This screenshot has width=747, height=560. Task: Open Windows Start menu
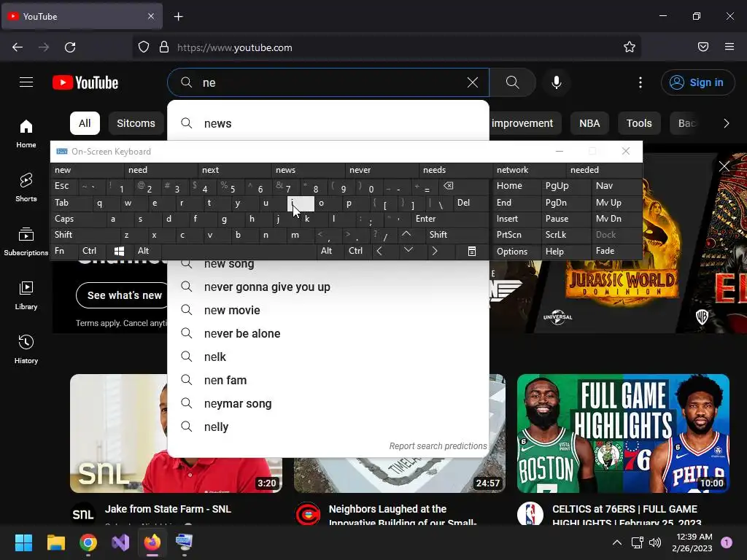(x=23, y=542)
